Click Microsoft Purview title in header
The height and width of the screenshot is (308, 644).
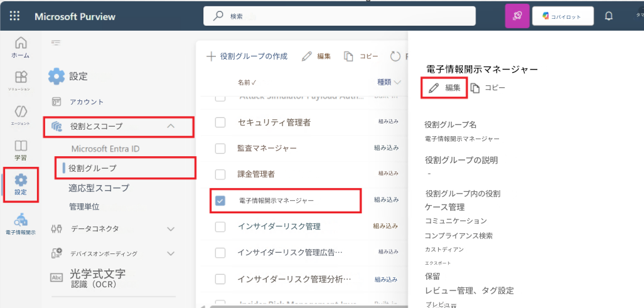75,16
